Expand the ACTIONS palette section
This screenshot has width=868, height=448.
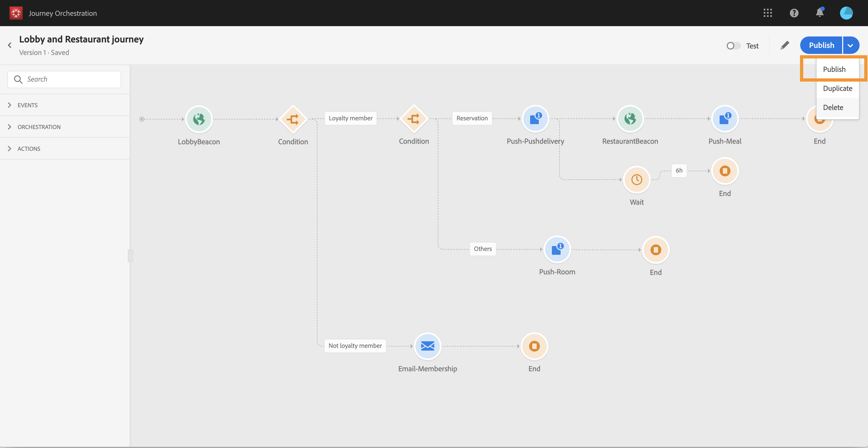[x=29, y=149]
